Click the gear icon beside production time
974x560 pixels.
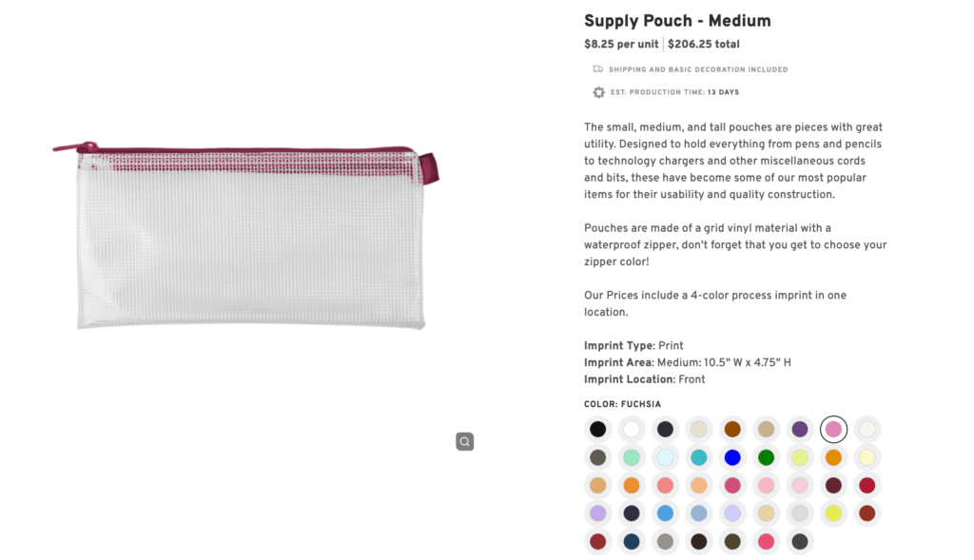[x=598, y=91]
